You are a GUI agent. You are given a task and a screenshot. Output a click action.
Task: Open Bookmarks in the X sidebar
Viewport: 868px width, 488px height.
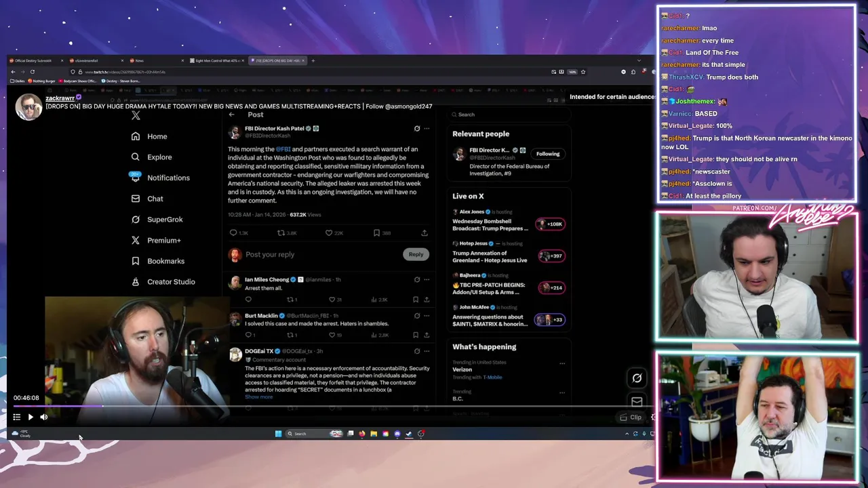(x=157, y=261)
